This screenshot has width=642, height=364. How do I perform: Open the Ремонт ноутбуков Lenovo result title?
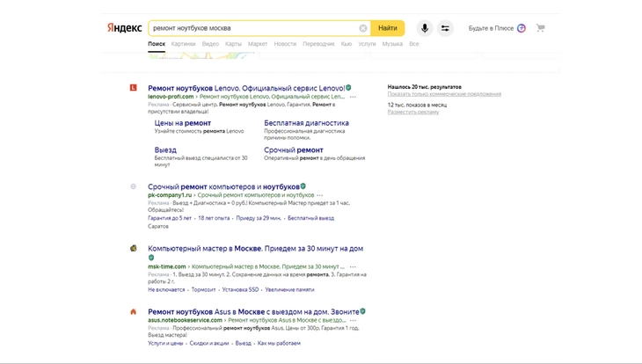pyautogui.click(x=246, y=88)
